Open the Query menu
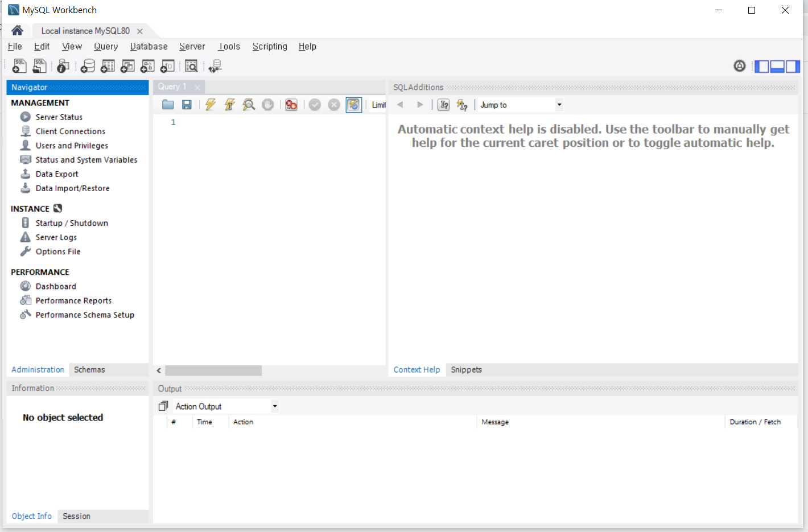The height and width of the screenshot is (532, 808). (x=106, y=47)
